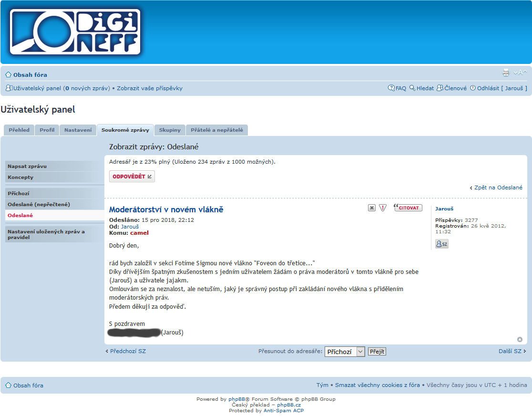Click the Zpět na Odeslané link

pyautogui.click(x=498, y=188)
